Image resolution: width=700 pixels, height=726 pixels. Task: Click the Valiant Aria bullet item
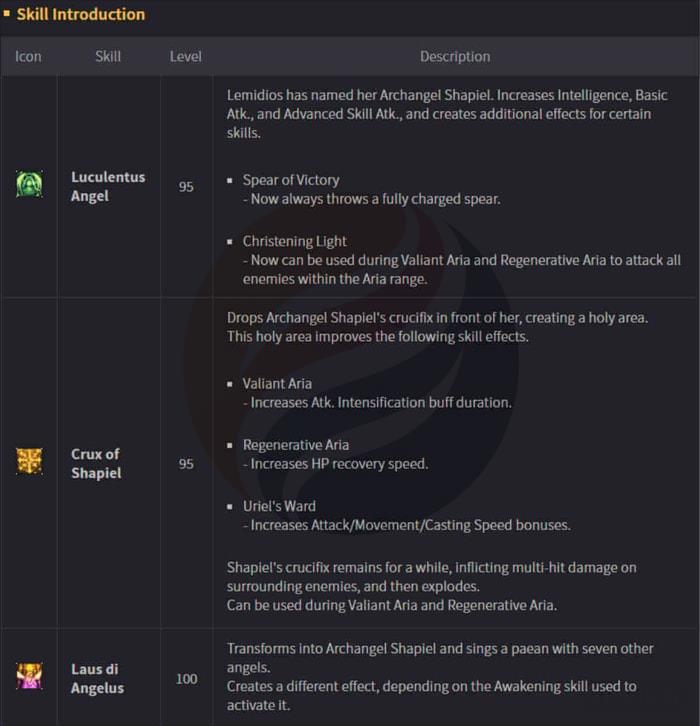[x=277, y=383]
